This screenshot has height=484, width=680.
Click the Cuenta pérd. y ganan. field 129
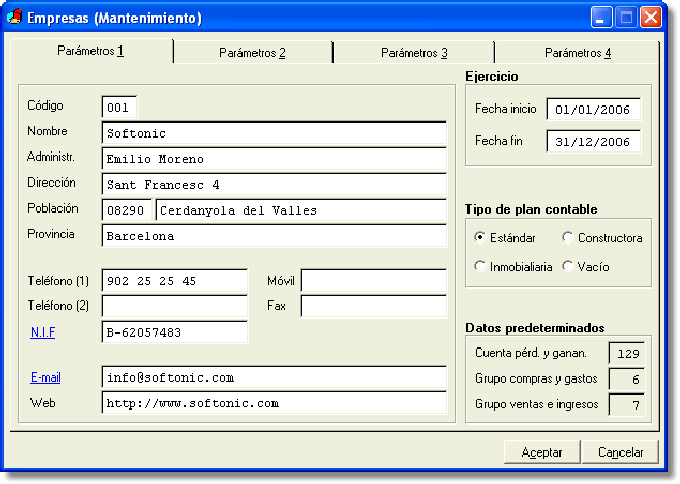(627, 353)
